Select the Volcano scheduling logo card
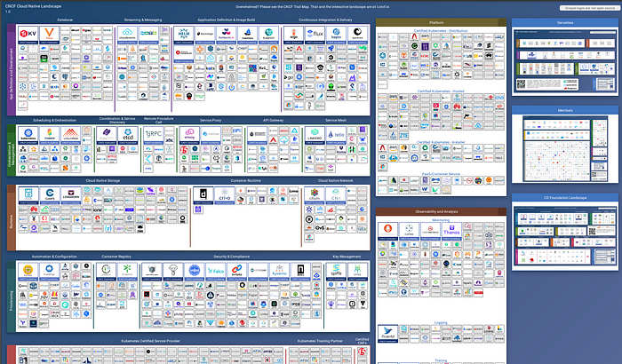The width and height of the screenshot is (622, 364). 70,135
